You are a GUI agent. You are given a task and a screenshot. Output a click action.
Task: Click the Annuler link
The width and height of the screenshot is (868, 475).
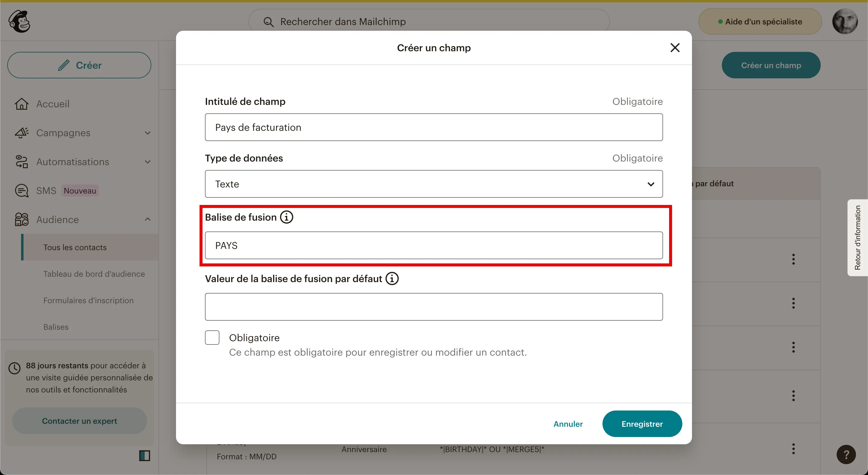click(x=568, y=424)
